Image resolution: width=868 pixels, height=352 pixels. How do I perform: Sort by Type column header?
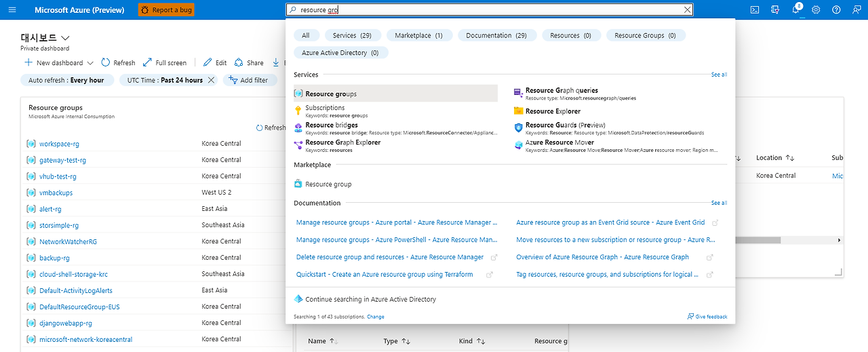pyautogui.click(x=397, y=341)
